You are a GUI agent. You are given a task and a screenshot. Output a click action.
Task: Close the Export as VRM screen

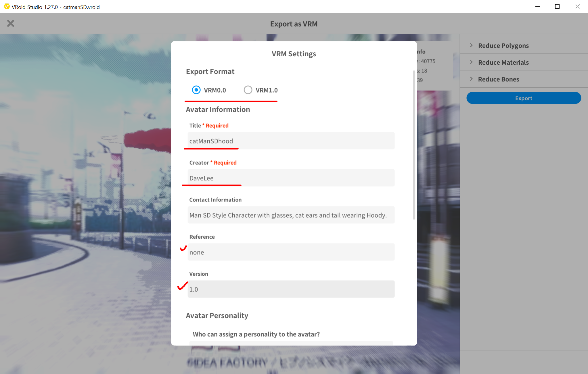[11, 23]
